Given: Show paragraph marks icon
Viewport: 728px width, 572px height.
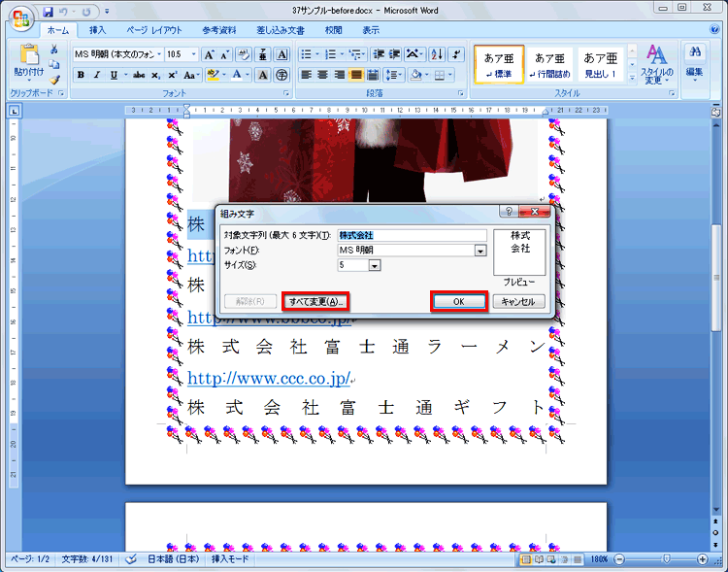Looking at the screenshot, I should 457,54.
